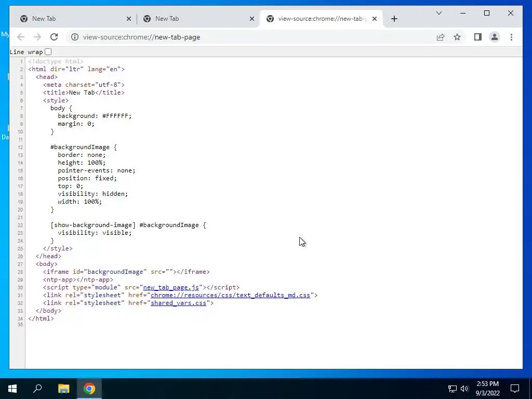Click the 'position: fixed;' line
This screenshot has height=399, width=532.
tap(87, 179)
